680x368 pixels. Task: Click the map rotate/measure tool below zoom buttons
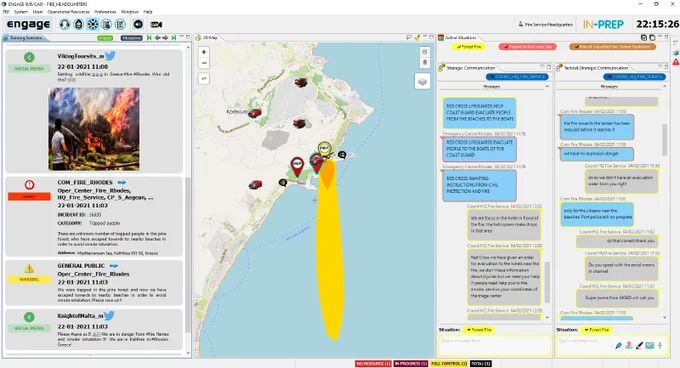204,79
